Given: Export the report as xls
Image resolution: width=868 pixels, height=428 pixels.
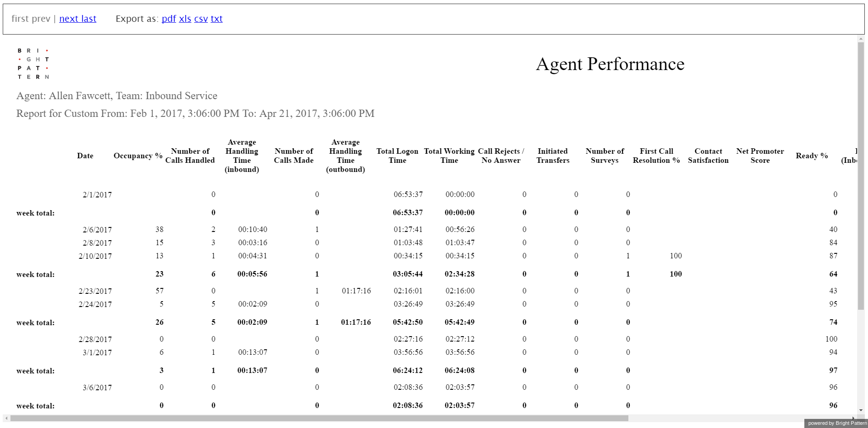Looking at the screenshot, I should [185, 19].
